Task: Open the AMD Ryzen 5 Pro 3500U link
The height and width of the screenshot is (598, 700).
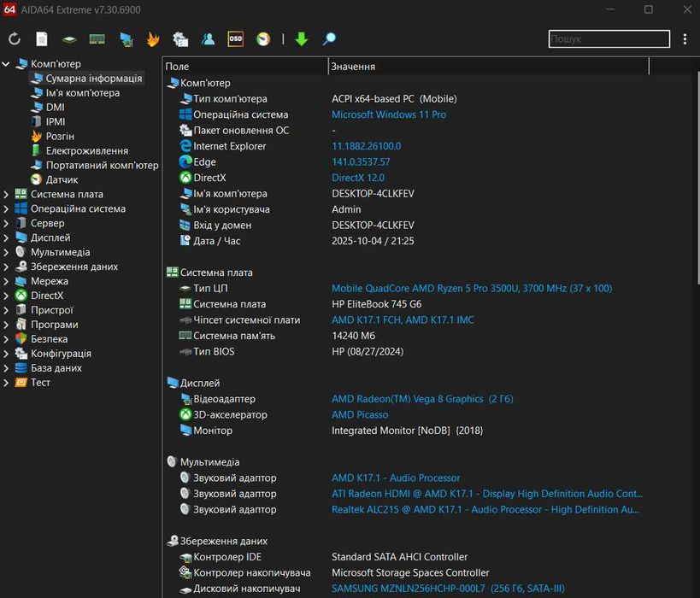Action: (x=472, y=288)
